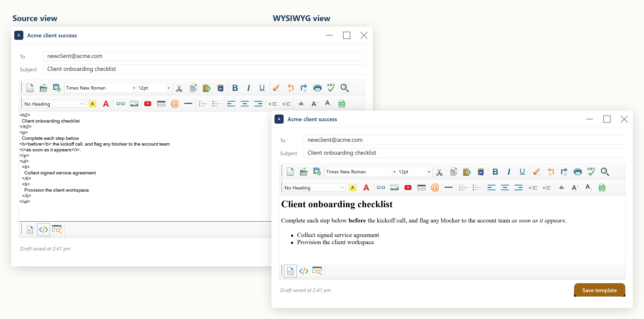
Task: Align text right in WYSIWYG window
Action: coord(519,188)
